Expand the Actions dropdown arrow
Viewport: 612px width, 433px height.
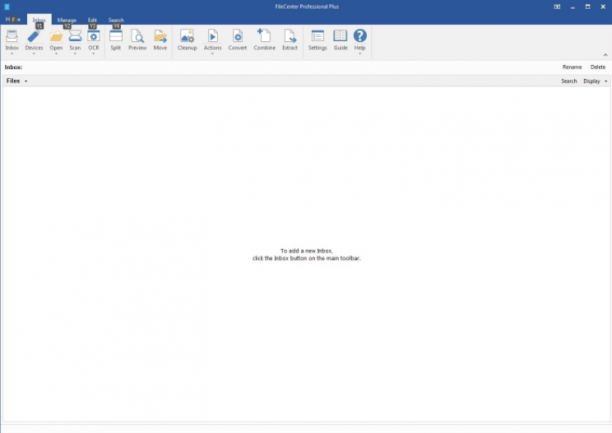pyautogui.click(x=212, y=54)
